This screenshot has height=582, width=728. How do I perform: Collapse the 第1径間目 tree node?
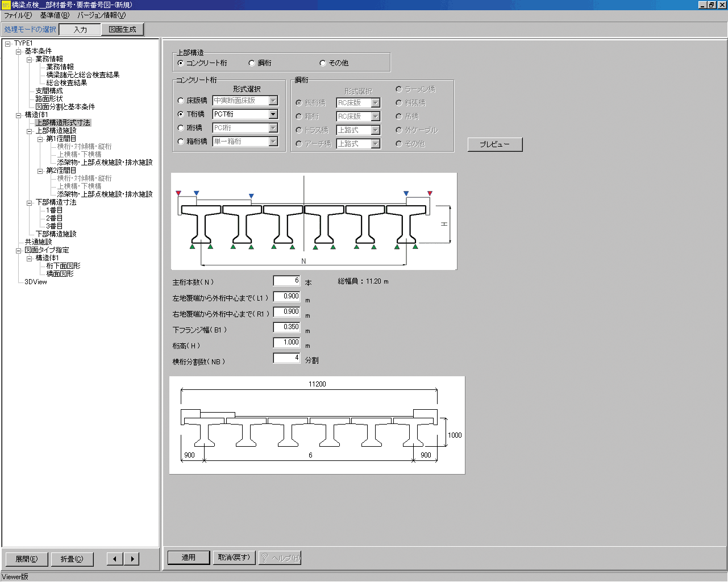pos(40,139)
